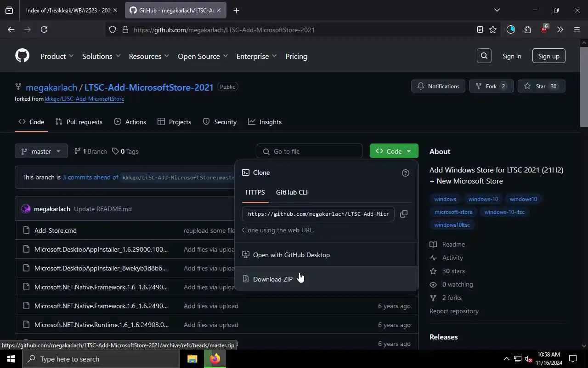Click the Firefox dark-mode extension icon
Screen dimensions: 588x368
pyautogui.click(x=511, y=29)
